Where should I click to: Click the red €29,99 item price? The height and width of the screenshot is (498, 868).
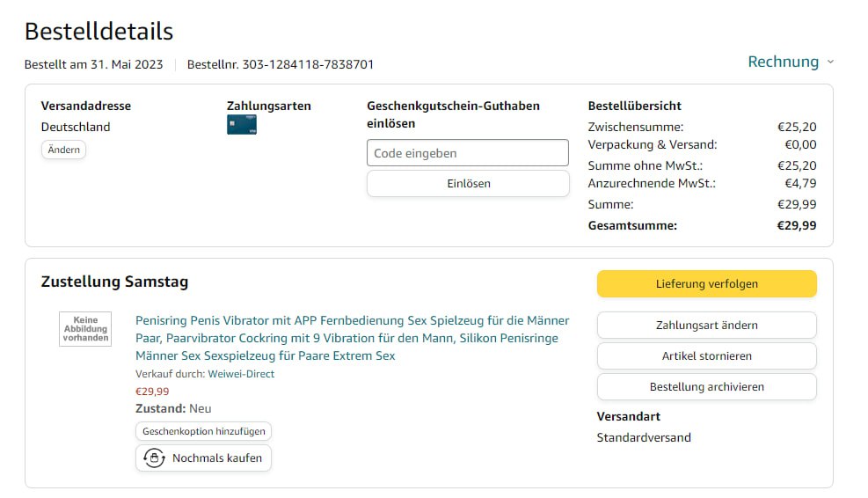152,392
